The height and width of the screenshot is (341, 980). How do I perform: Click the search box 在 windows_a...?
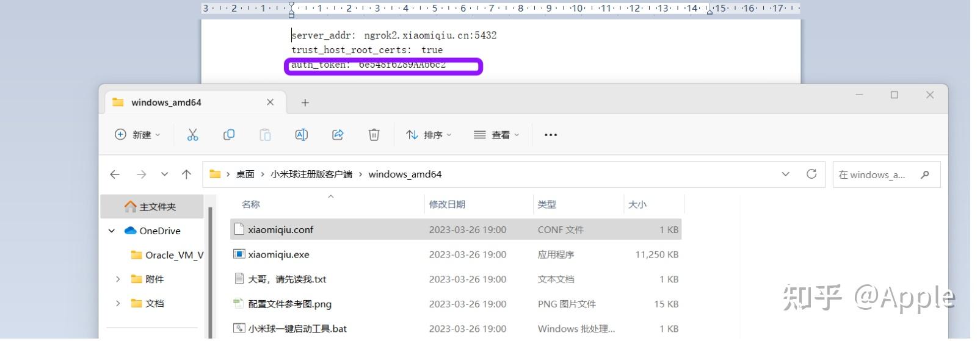[x=887, y=174]
